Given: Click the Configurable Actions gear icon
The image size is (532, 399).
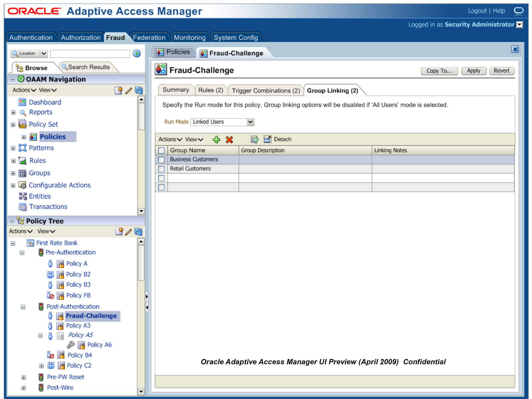Looking at the screenshot, I should pos(22,185).
